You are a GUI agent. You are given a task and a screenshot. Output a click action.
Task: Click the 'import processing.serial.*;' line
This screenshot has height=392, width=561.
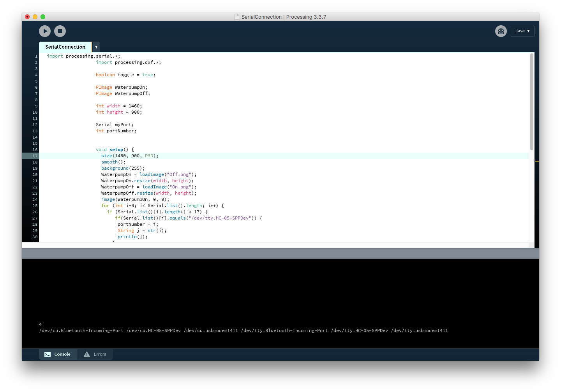(x=83, y=56)
